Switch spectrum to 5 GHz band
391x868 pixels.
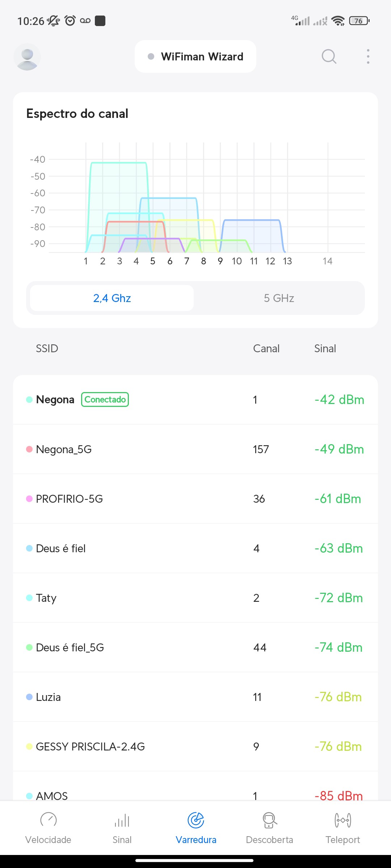[279, 298]
